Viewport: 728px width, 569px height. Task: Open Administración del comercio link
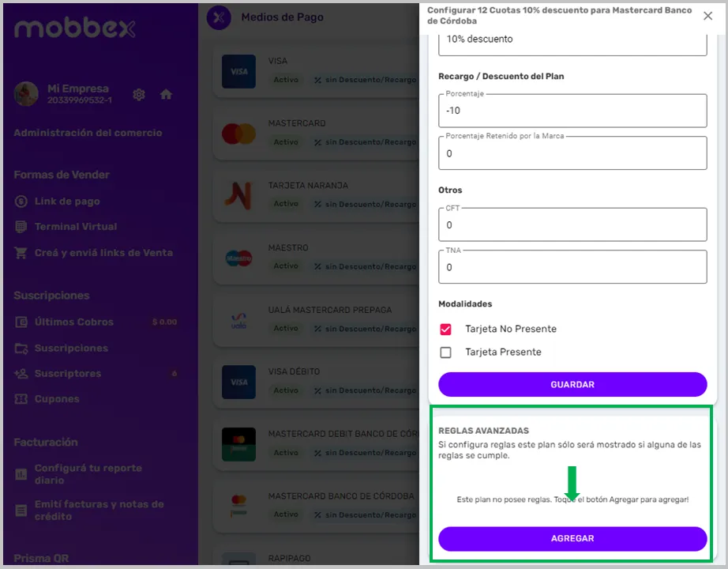pyautogui.click(x=88, y=133)
